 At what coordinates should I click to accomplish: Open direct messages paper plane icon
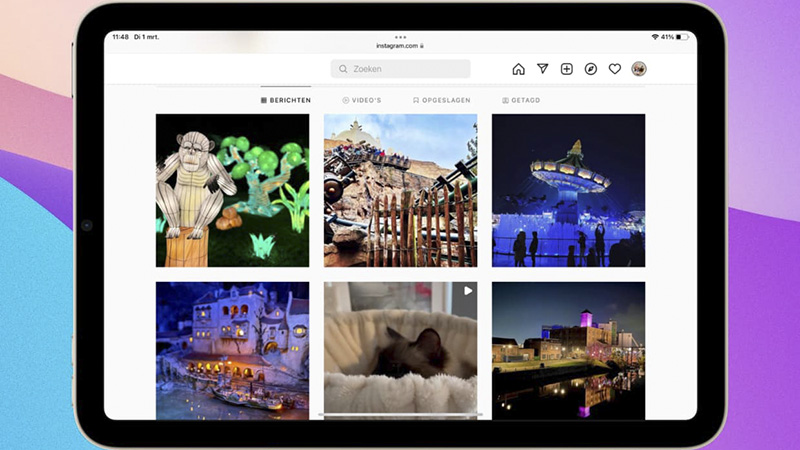coord(542,68)
